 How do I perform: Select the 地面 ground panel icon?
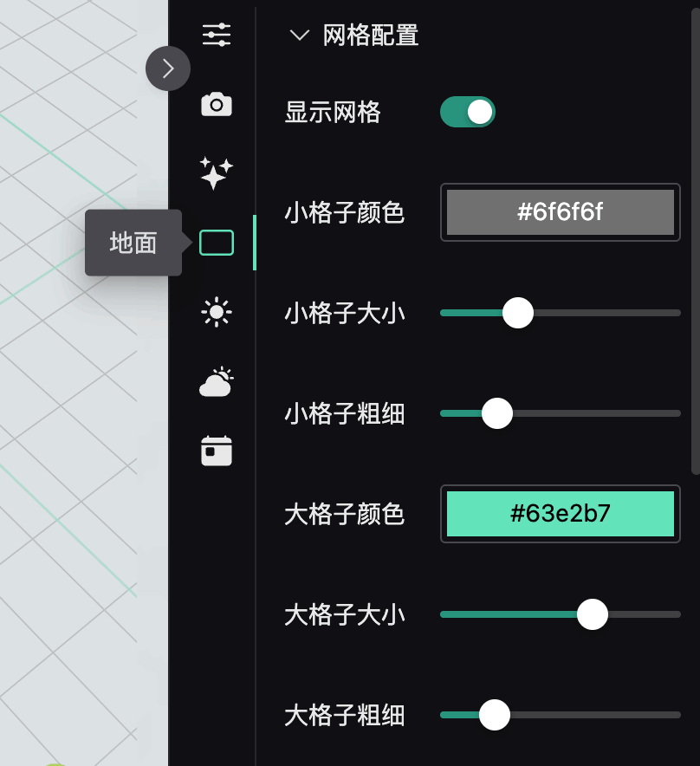[x=215, y=243]
